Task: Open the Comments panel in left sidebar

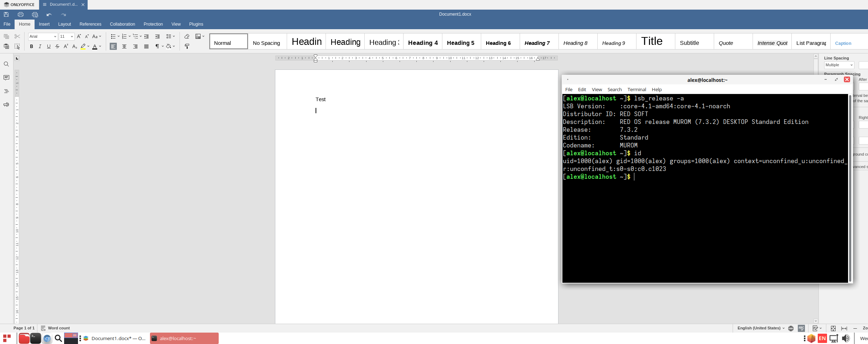Action: (x=6, y=78)
